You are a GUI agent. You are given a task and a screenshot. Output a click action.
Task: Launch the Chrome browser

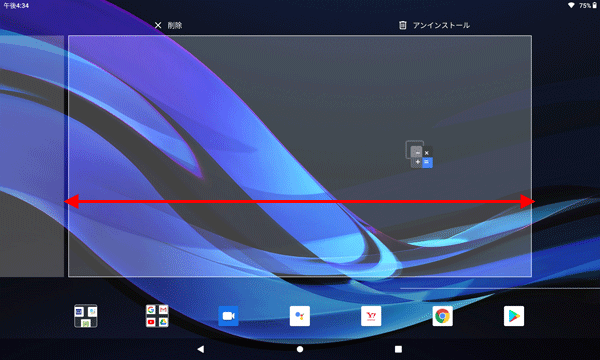click(442, 316)
